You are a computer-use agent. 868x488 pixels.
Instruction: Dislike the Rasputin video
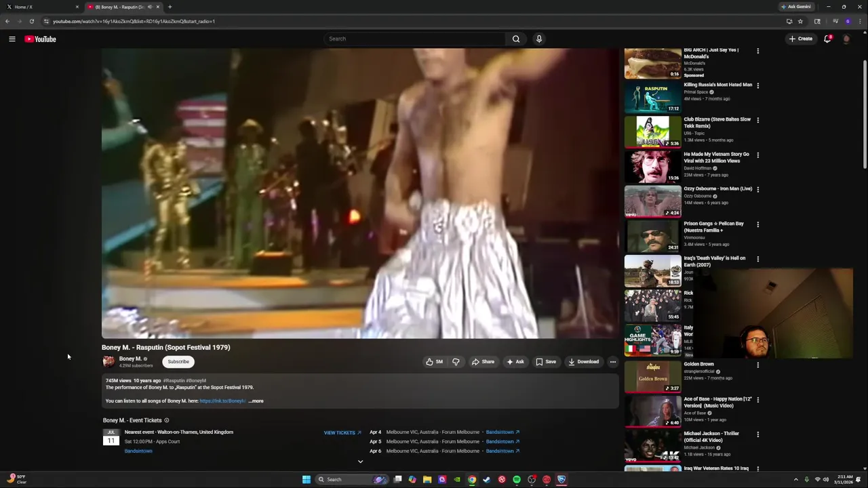coord(456,362)
